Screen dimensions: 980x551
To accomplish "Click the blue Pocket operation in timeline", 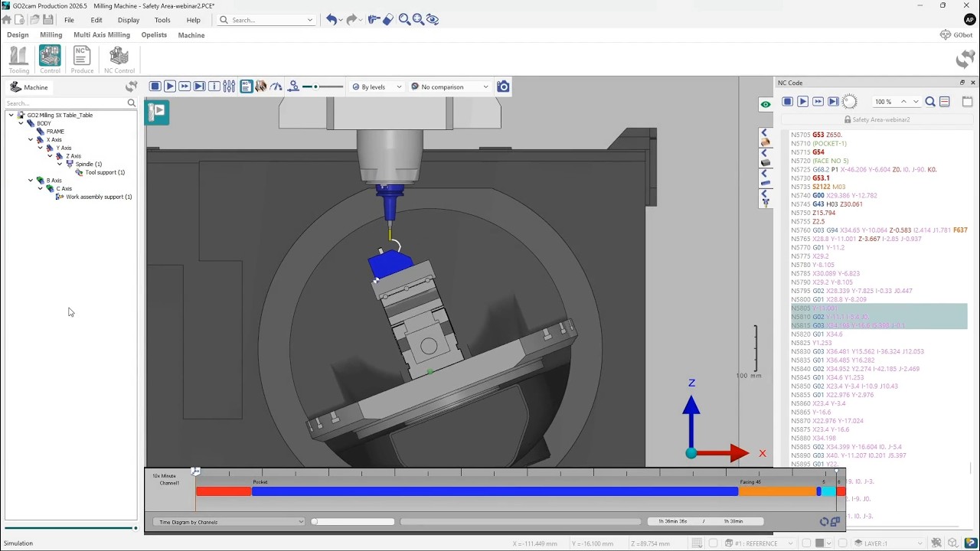I will point(495,491).
